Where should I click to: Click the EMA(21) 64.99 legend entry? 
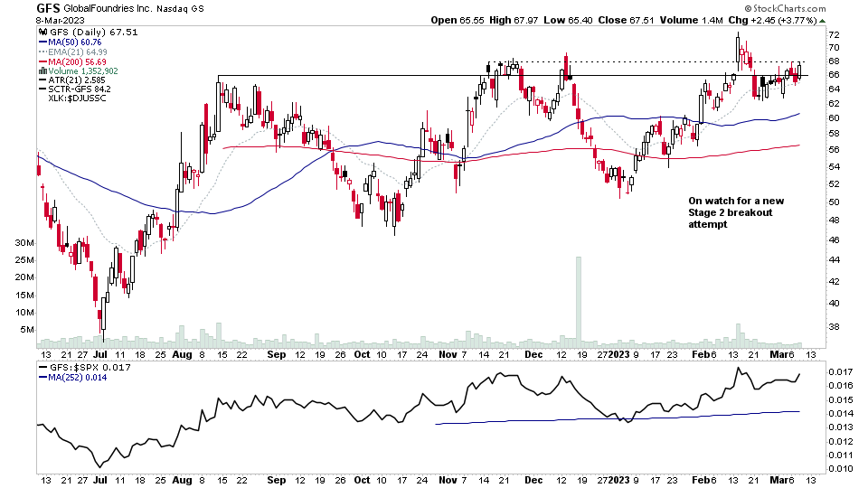coord(78,52)
